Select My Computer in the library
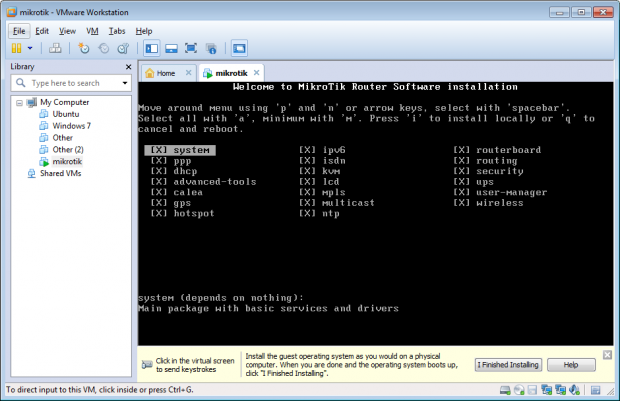 coord(64,102)
